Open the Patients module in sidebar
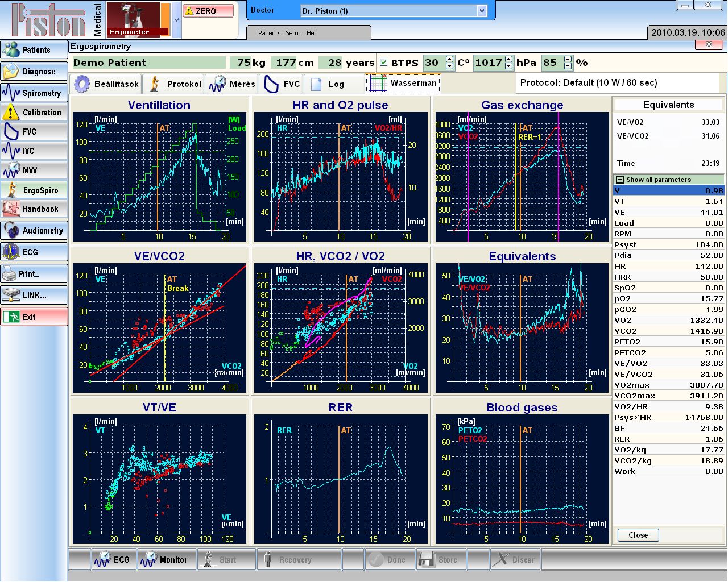This screenshot has height=582, width=728. click(x=34, y=50)
